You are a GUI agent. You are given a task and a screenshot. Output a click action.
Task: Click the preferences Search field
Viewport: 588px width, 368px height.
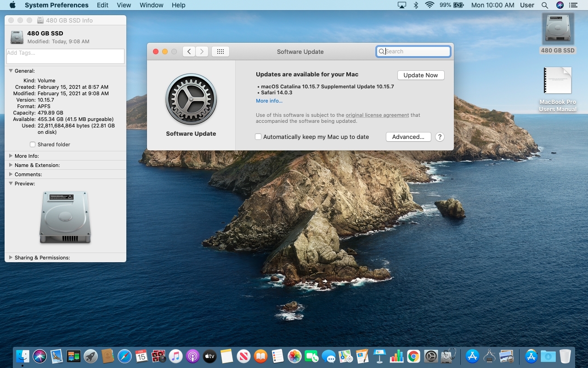413,52
